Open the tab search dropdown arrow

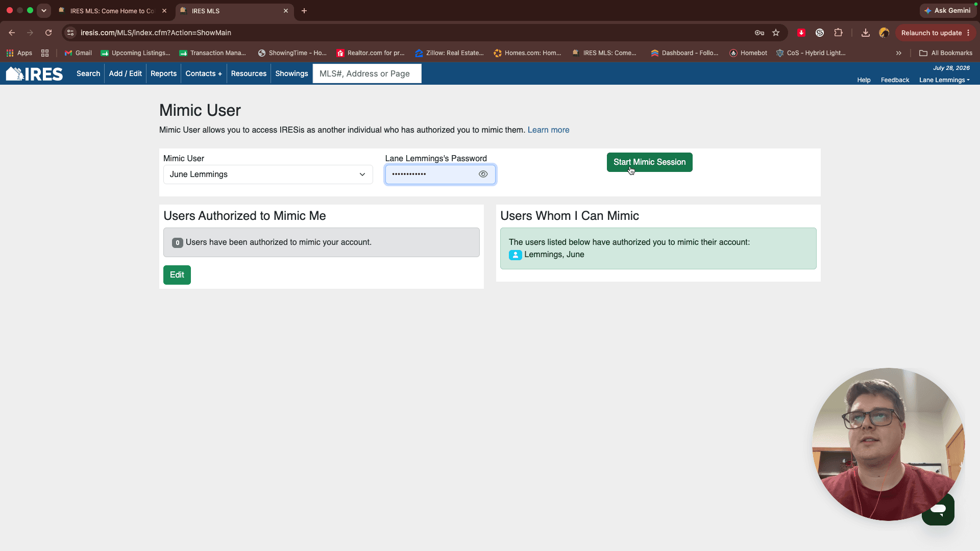[x=44, y=11]
